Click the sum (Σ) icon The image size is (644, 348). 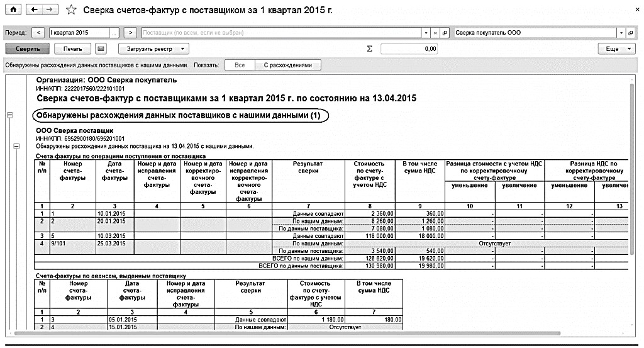pos(370,48)
